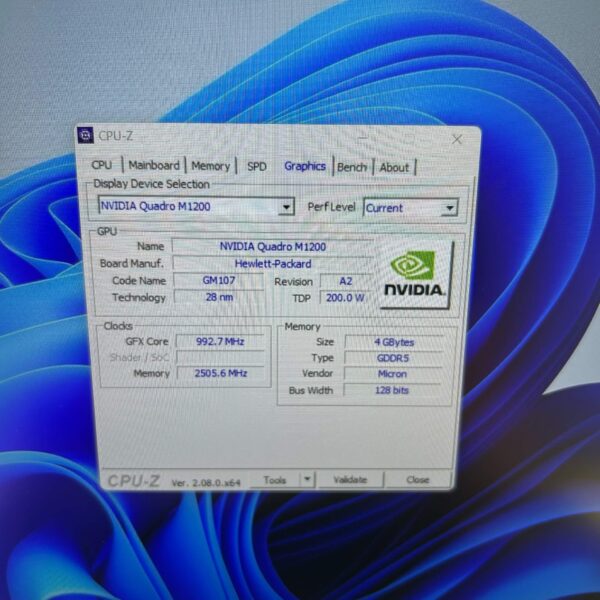The image size is (600, 600).
Task: Click the Hewlett-Packard board manufacturer value
Action: coord(272,264)
